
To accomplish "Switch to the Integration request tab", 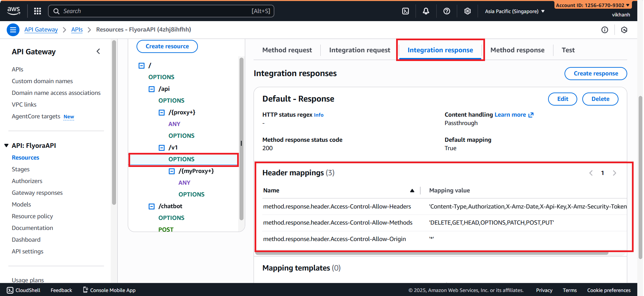I will click(360, 50).
